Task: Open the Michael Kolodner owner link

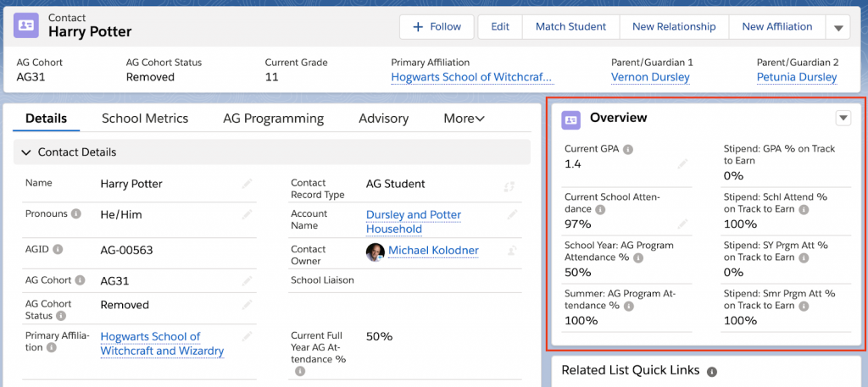Action: pos(433,251)
